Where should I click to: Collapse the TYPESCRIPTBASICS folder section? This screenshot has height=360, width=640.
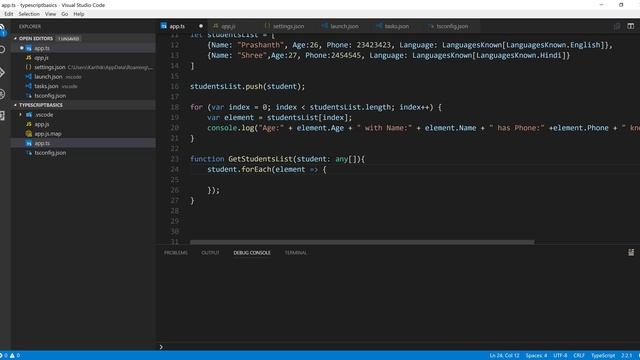tap(38, 105)
